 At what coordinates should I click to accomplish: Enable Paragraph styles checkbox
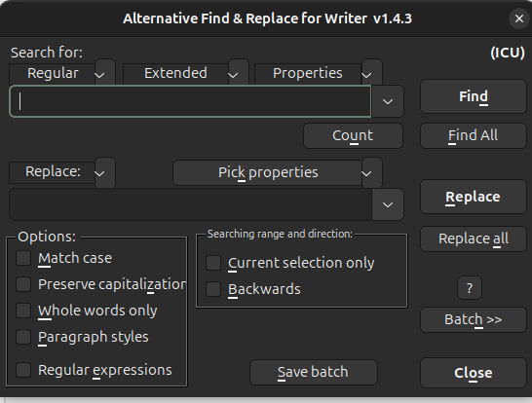pyautogui.click(x=23, y=337)
